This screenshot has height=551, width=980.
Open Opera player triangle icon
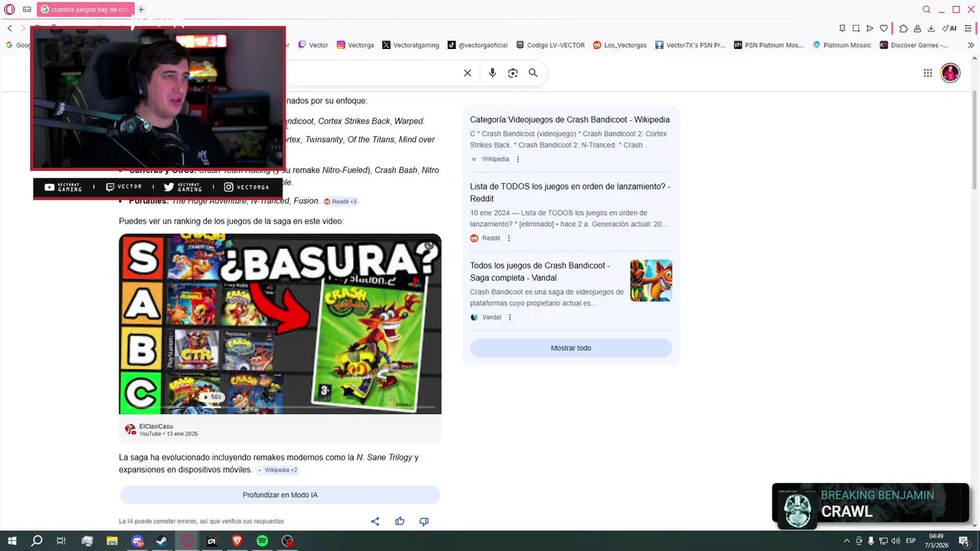(870, 29)
